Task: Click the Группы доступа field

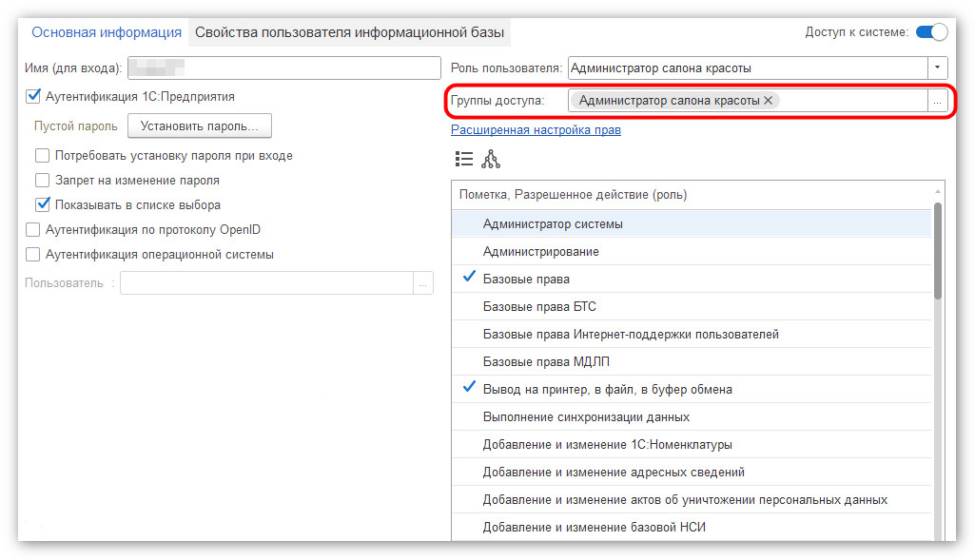Action: pyautogui.click(x=748, y=101)
